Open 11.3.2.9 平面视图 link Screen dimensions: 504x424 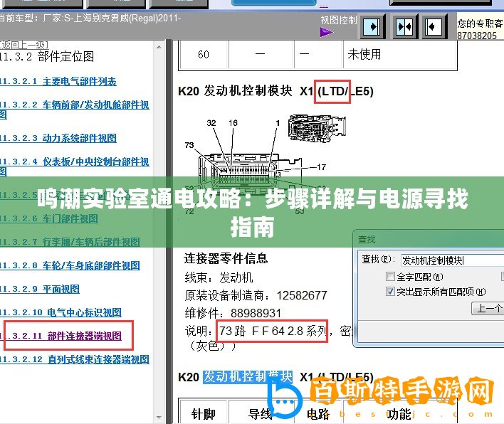[40, 289]
